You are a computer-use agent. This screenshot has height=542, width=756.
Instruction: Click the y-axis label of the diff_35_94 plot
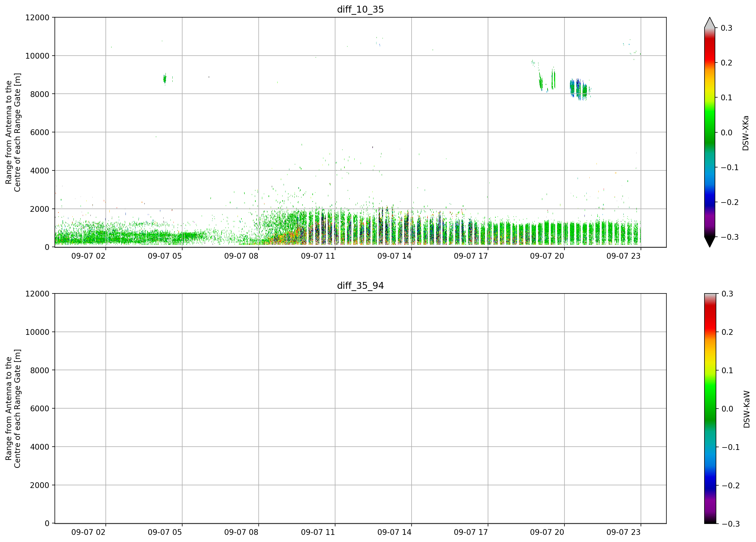tap(13, 408)
